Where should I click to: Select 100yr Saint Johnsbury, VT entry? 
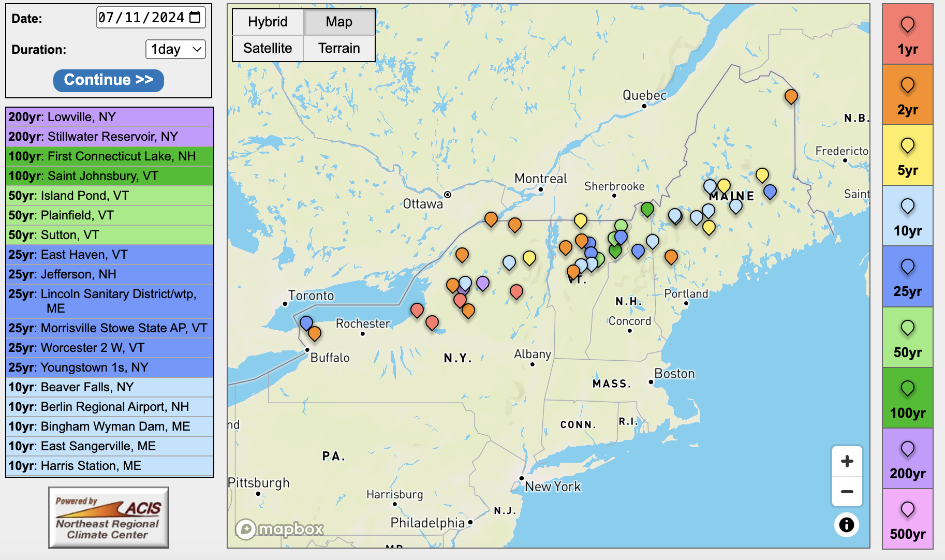(109, 176)
